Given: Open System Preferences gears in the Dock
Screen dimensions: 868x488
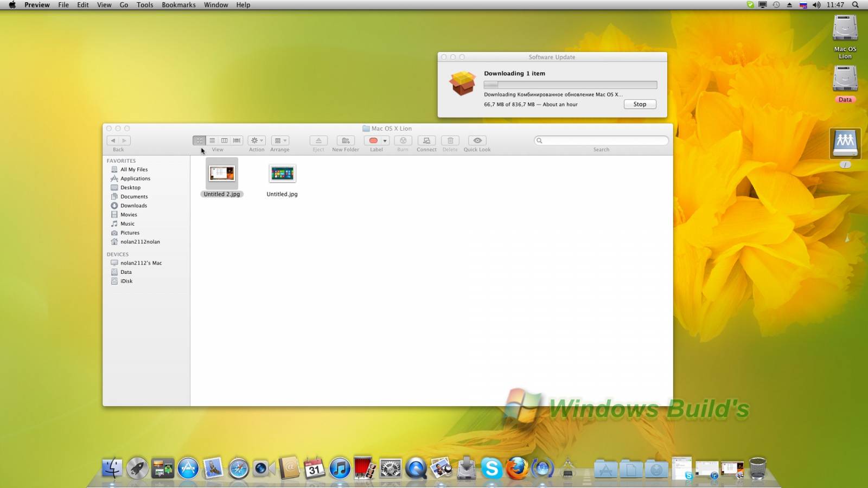Looking at the screenshot, I should click(x=391, y=468).
